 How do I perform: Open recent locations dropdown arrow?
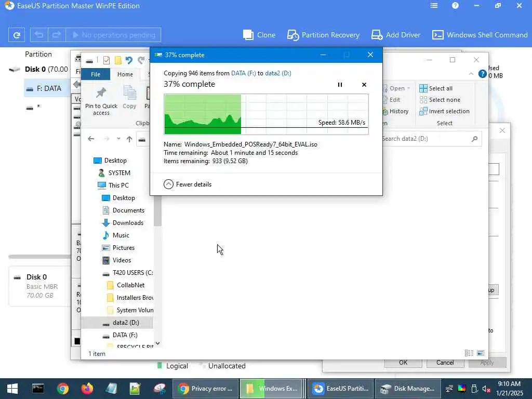click(x=118, y=139)
